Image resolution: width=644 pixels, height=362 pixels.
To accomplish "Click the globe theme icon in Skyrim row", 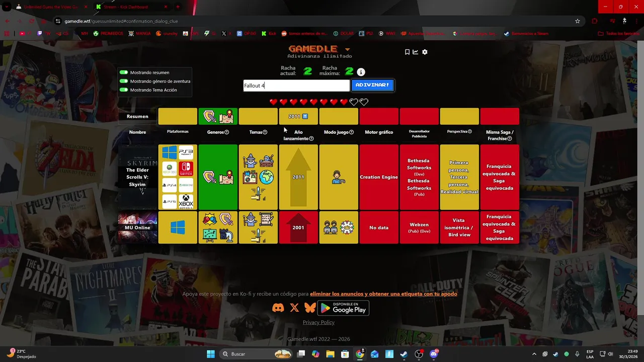I will pos(267,177).
